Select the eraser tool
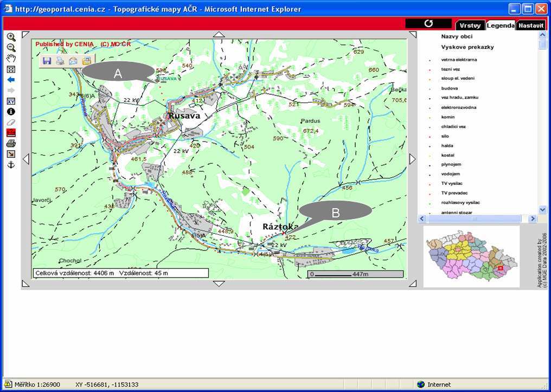This screenshot has height=392, width=551. point(11,122)
